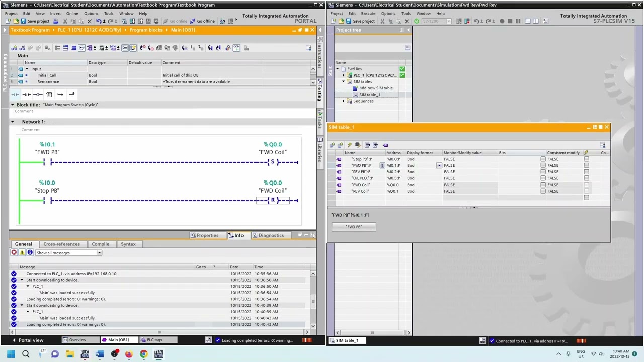Click the PLCSIM record sequence round icon
Viewport: 644px width, 362px height.
coord(502,21)
